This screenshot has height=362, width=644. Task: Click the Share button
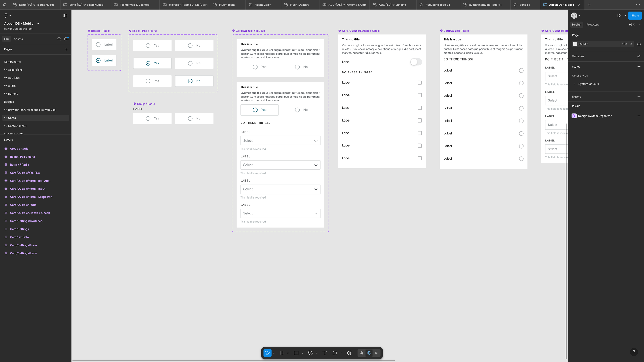point(635,16)
